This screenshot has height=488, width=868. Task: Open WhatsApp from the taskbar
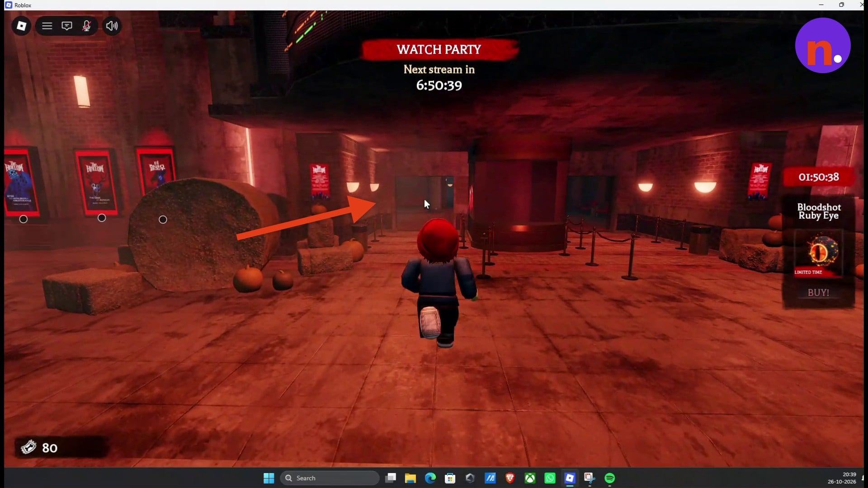coord(550,478)
